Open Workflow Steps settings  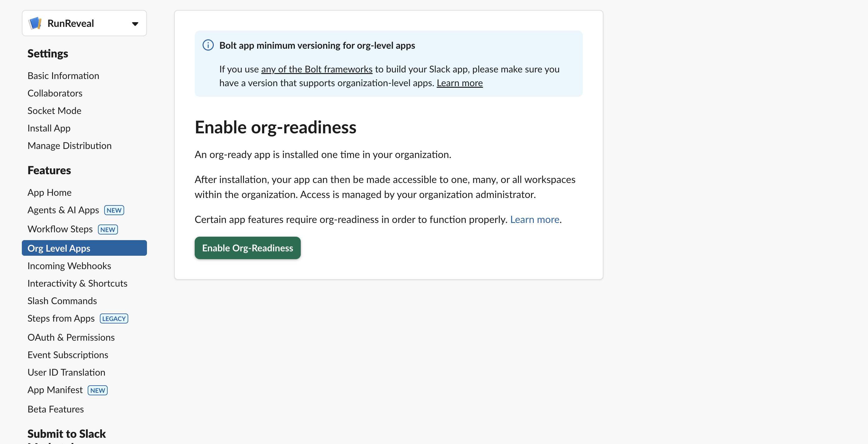click(60, 229)
